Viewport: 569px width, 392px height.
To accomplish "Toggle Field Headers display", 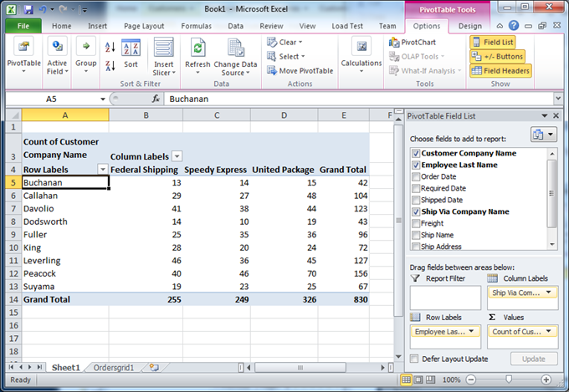I will point(500,71).
